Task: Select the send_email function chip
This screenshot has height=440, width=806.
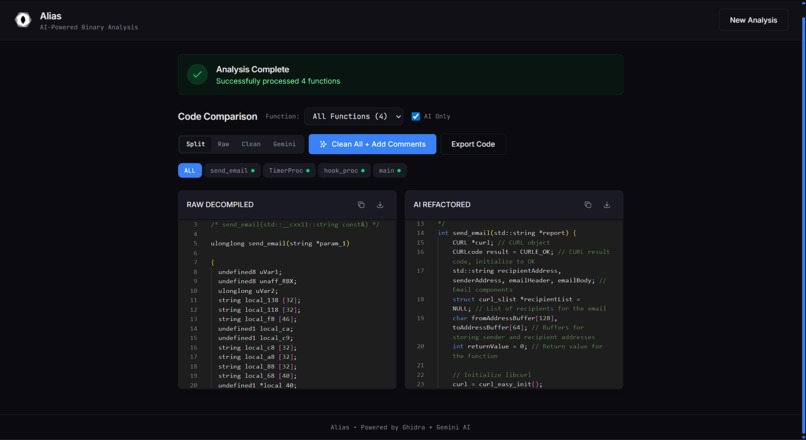Action: coord(232,171)
